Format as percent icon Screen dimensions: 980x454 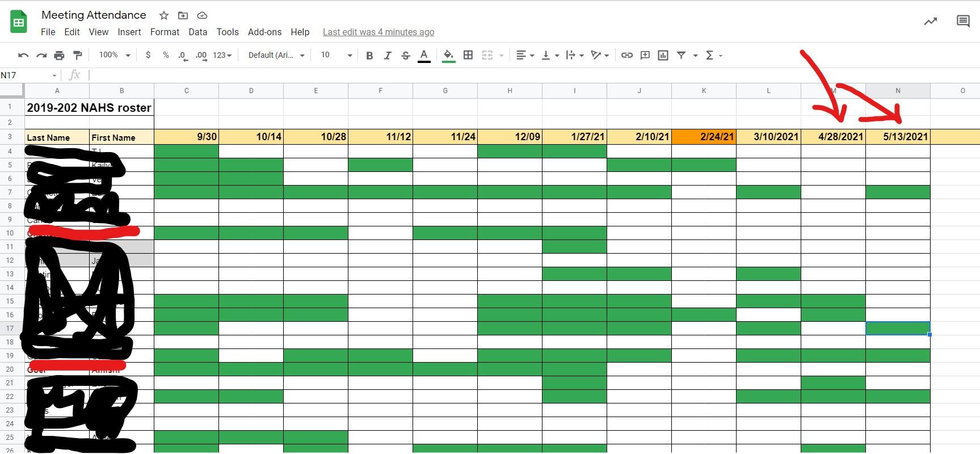(166, 55)
